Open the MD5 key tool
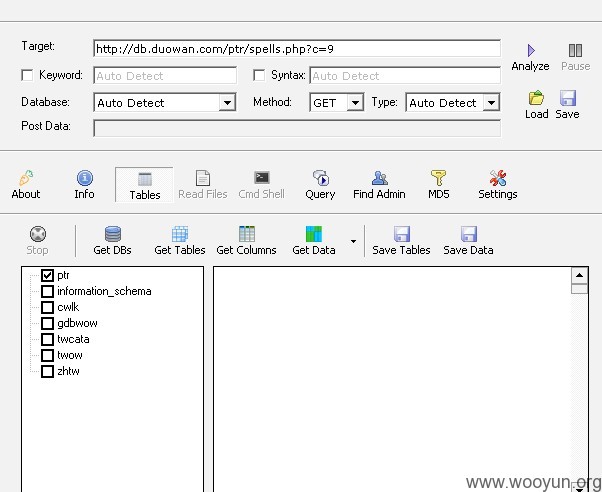Screen dimensions: 602x492 click(438, 185)
